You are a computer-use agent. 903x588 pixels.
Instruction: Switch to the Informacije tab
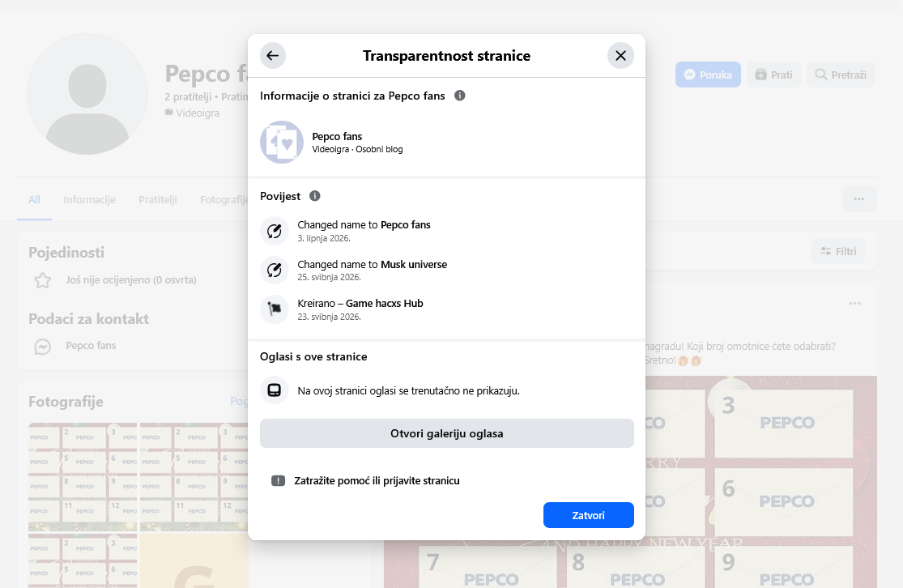click(89, 200)
